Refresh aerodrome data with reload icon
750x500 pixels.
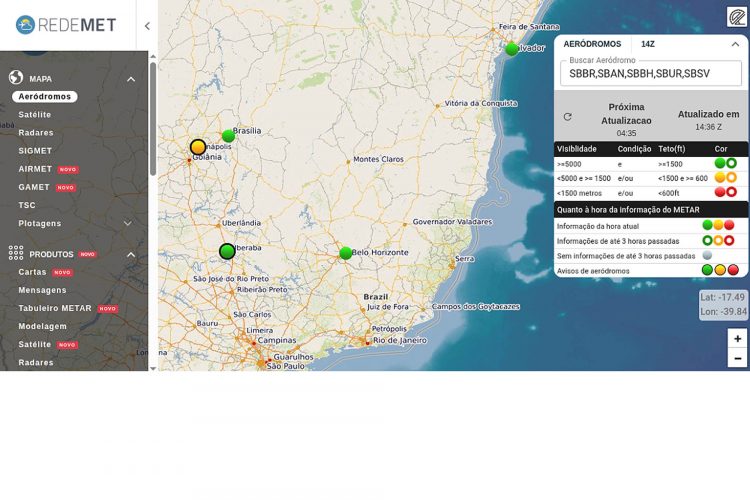[x=568, y=117]
